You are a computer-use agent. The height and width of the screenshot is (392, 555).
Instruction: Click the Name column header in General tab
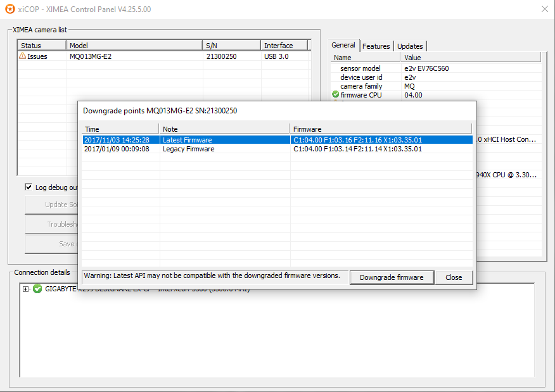[366, 58]
